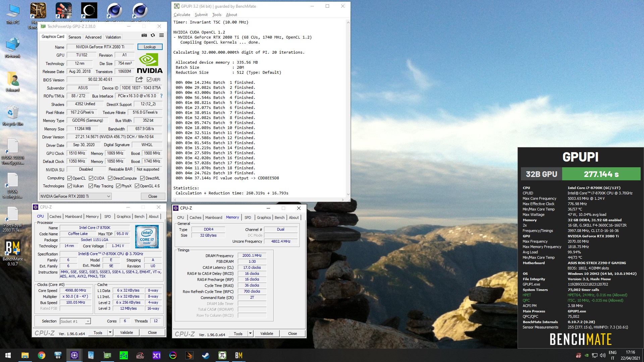Open Google Chrome from the taskbar

42,355
